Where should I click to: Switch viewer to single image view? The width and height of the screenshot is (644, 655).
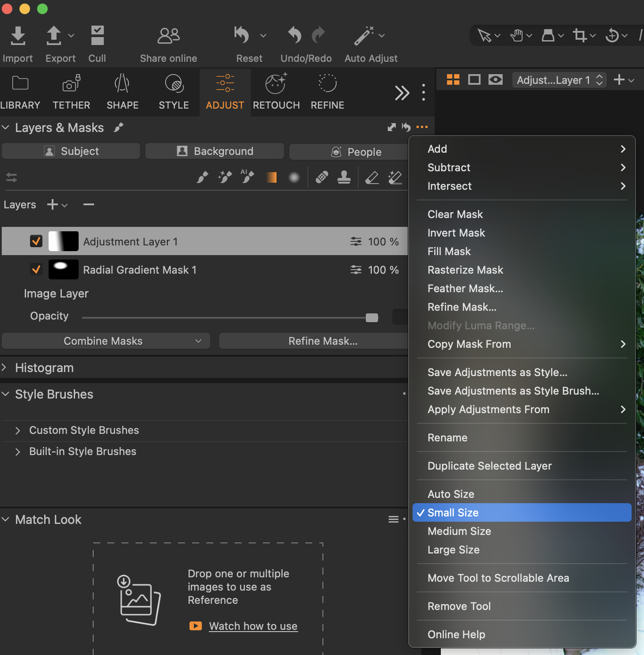tap(474, 79)
